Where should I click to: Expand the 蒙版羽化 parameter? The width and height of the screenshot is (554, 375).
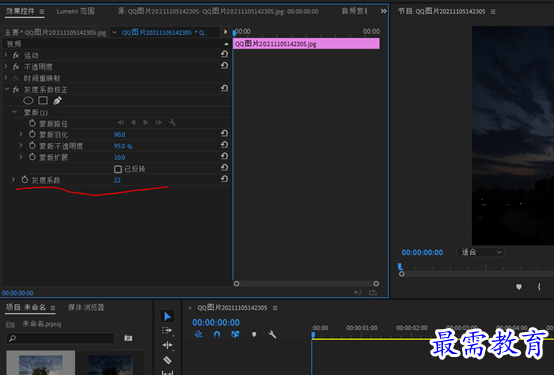click(x=21, y=134)
